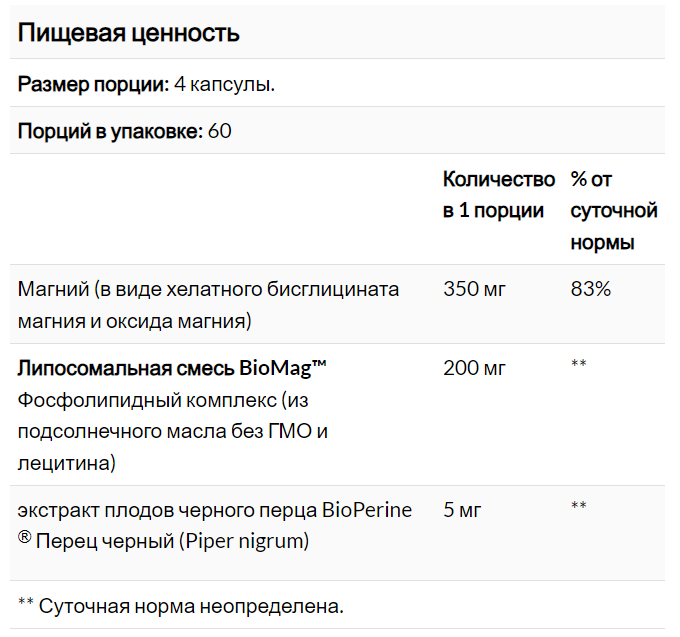Click the double asterisk in BioMag row
The width and height of the screenshot is (680, 637).
[x=579, y=363]
